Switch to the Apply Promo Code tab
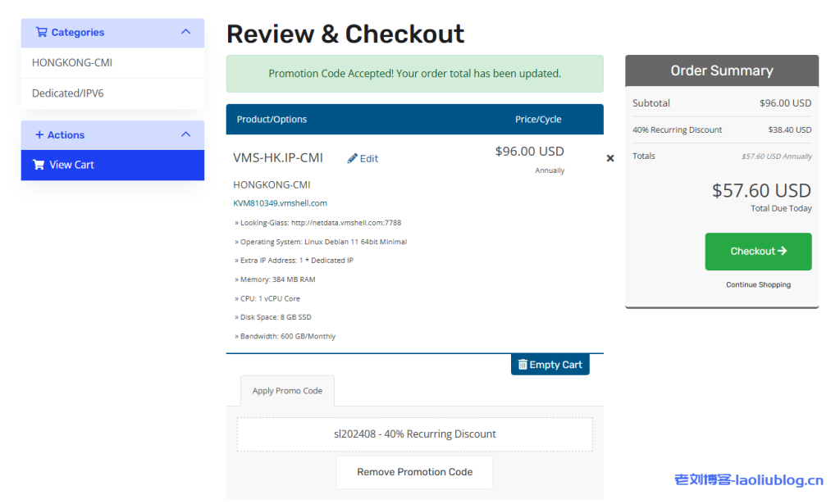This screenshot has width=840, height=504. click(x=287, y=391)
